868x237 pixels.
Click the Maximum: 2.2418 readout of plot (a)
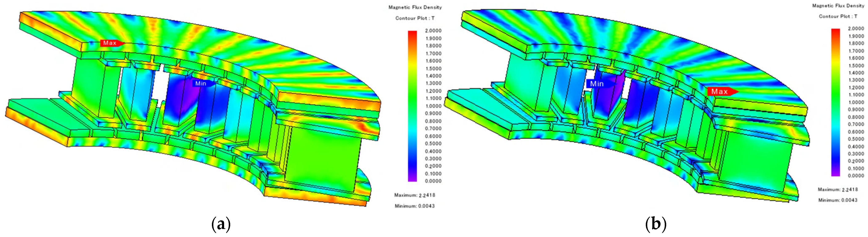[415, 195]
